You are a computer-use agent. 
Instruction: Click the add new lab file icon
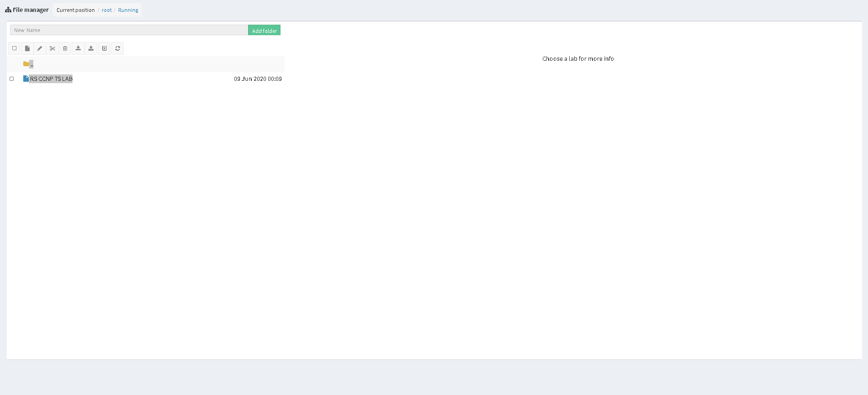(x=27, y=48)
